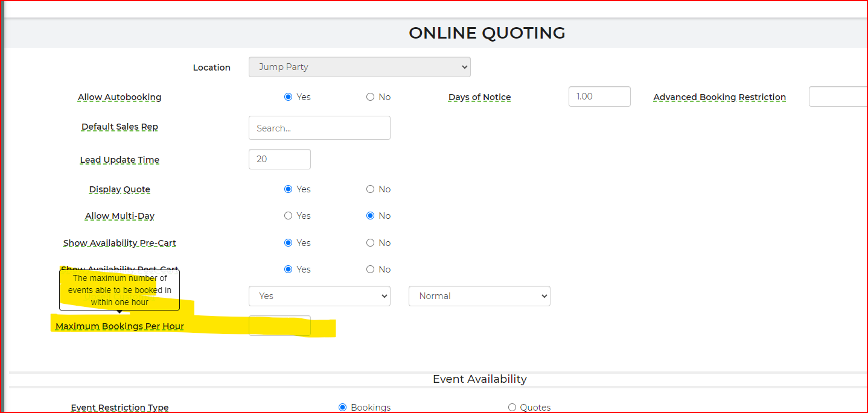Choose No for Allow Multi-Day

pos(370,216)
